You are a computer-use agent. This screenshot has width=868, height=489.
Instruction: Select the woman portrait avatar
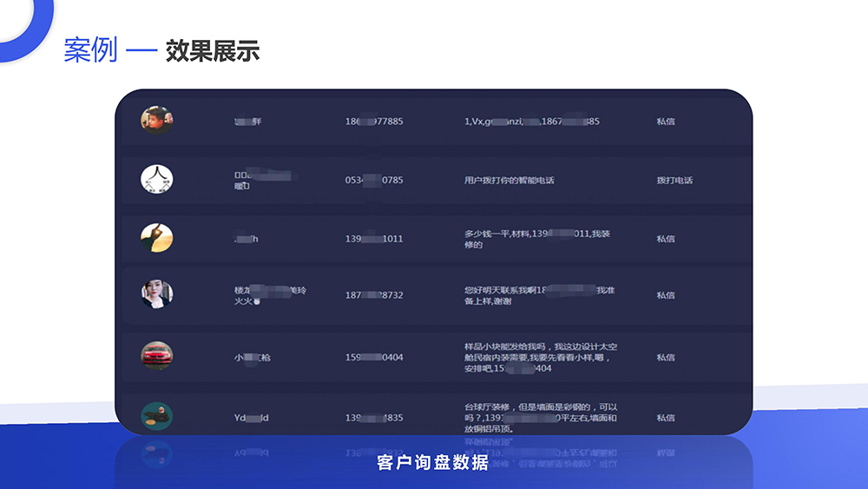157,294
